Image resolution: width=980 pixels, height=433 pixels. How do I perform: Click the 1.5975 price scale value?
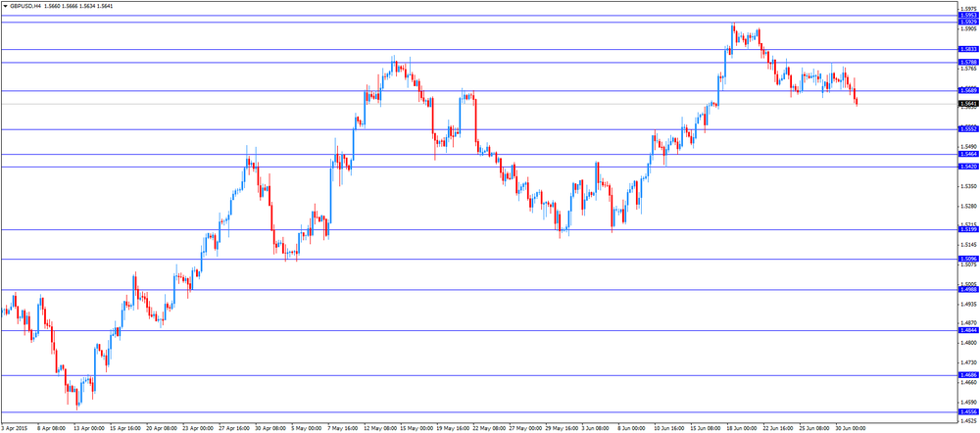[x=969, y=9]
